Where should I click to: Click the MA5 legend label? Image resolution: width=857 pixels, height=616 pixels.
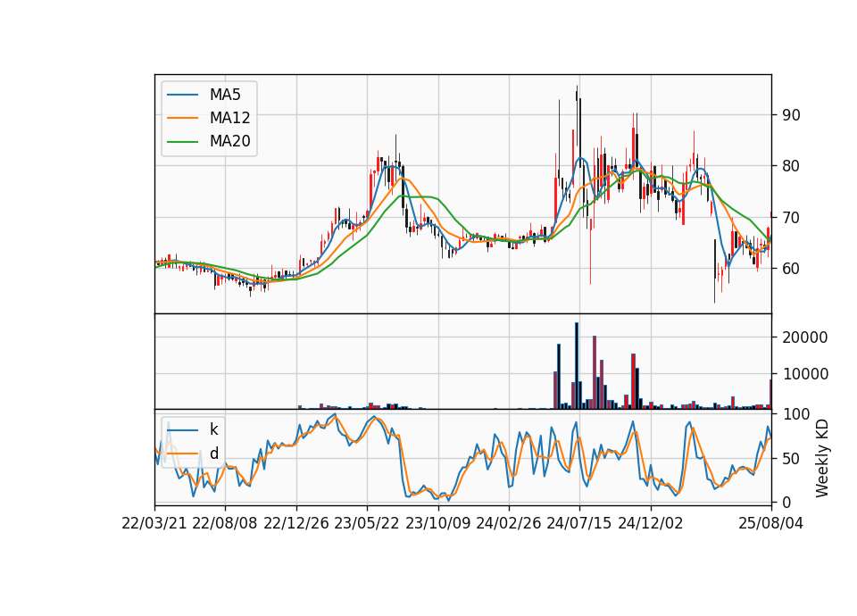pos(225,95)
